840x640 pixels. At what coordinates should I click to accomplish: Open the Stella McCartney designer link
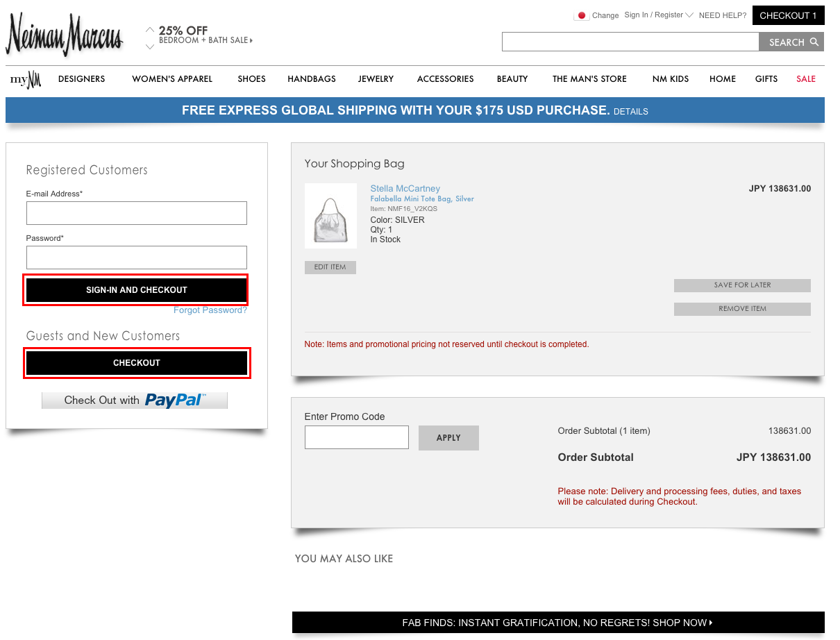tap(405, 189)
